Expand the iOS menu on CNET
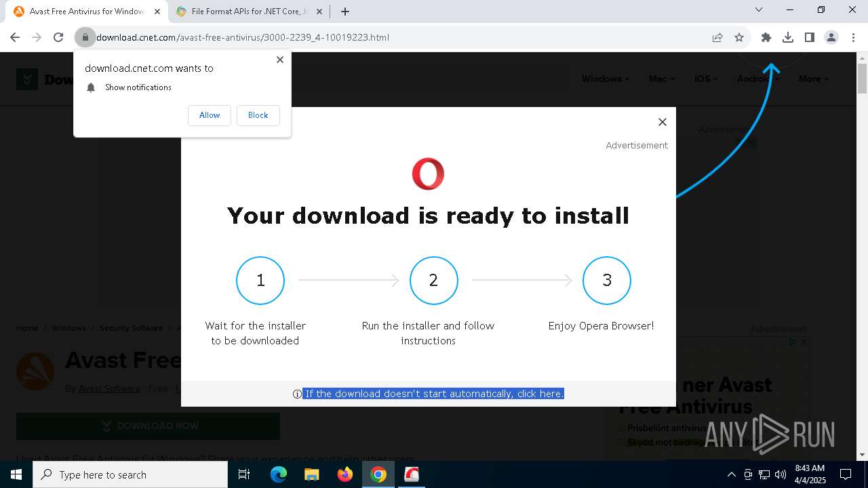Screen dimensions: 868x488 click(x=706, y=79)
